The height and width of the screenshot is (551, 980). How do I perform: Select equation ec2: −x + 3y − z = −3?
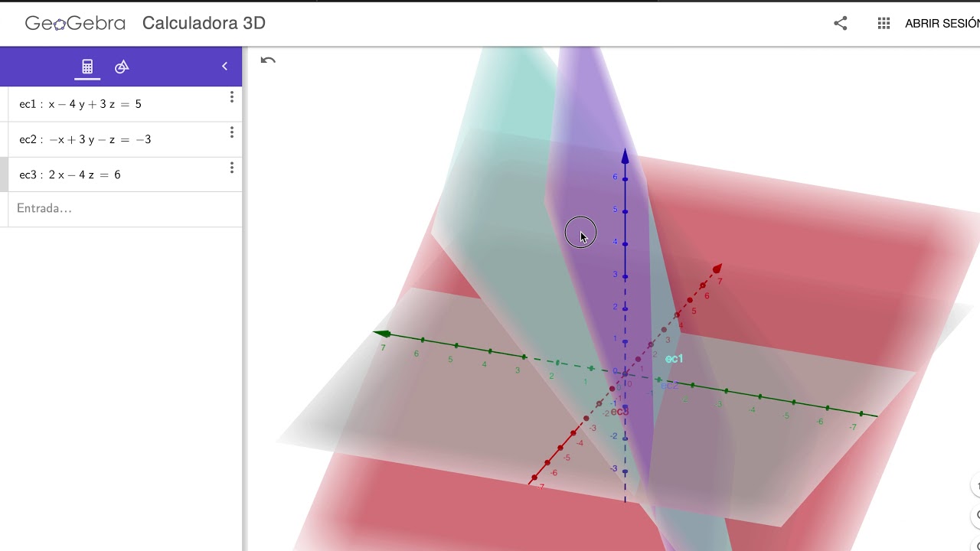tap(85, 139)
